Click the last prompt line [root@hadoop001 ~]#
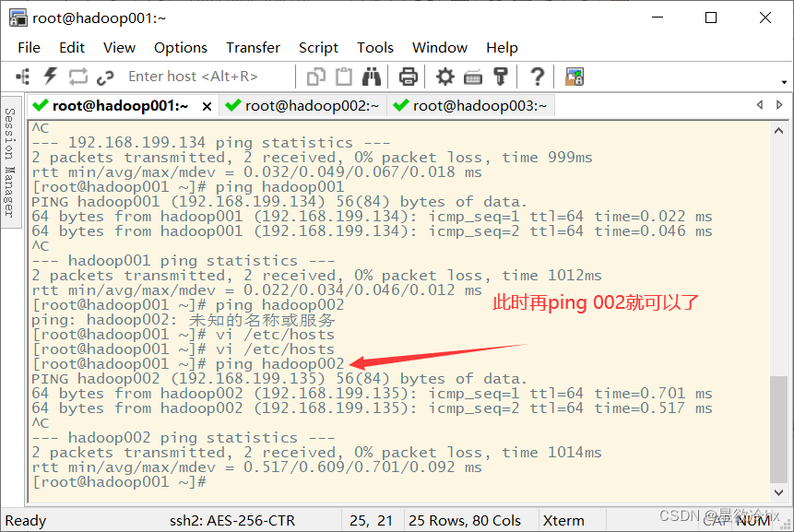Viewport: 794px width, 532px height. coord(119,482)
